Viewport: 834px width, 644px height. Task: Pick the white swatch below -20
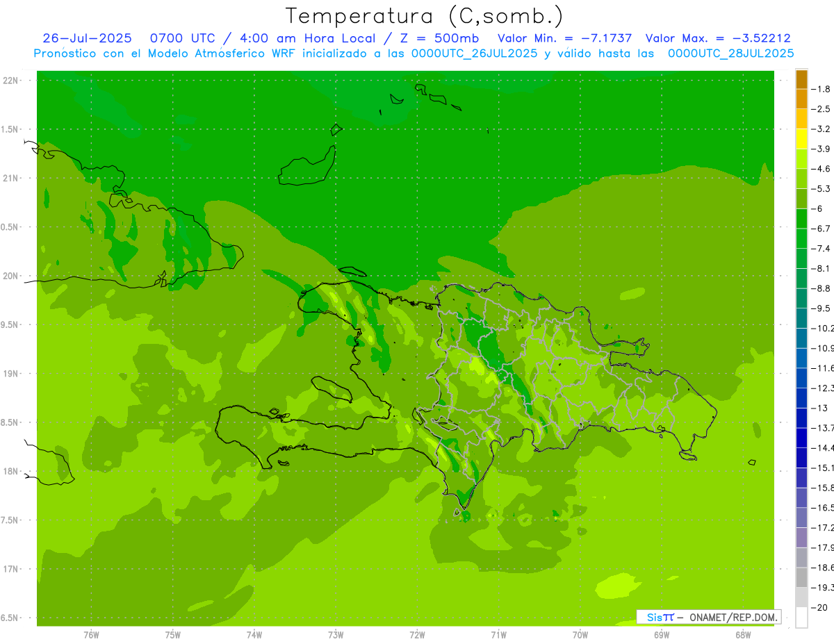[x=801, y=618]
